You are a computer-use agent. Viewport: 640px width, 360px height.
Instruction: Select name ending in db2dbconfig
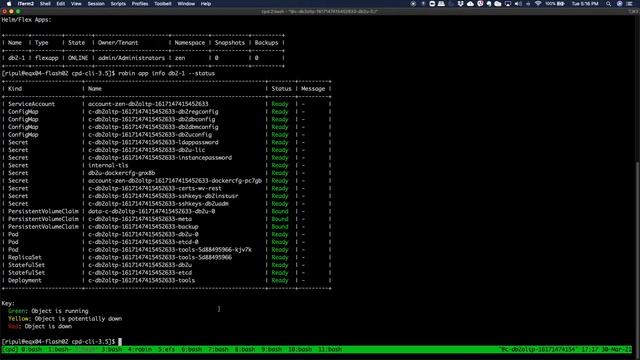(152, 120)
